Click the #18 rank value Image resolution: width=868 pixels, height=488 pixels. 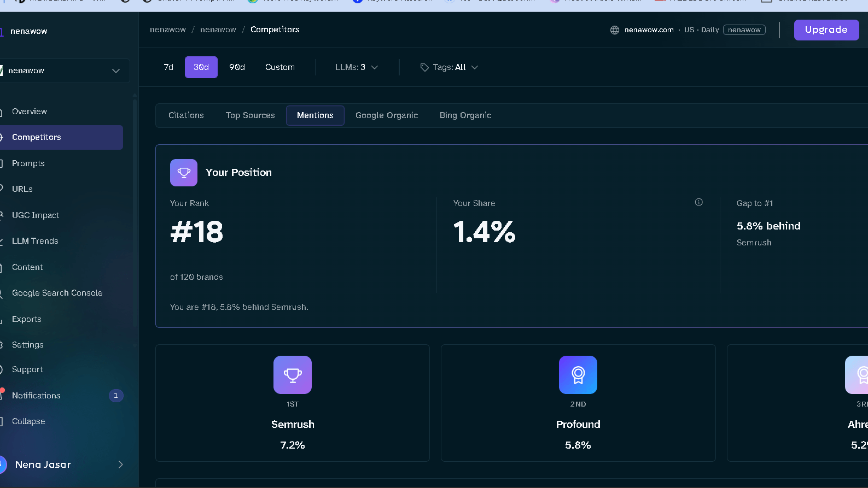pos(197,232)
